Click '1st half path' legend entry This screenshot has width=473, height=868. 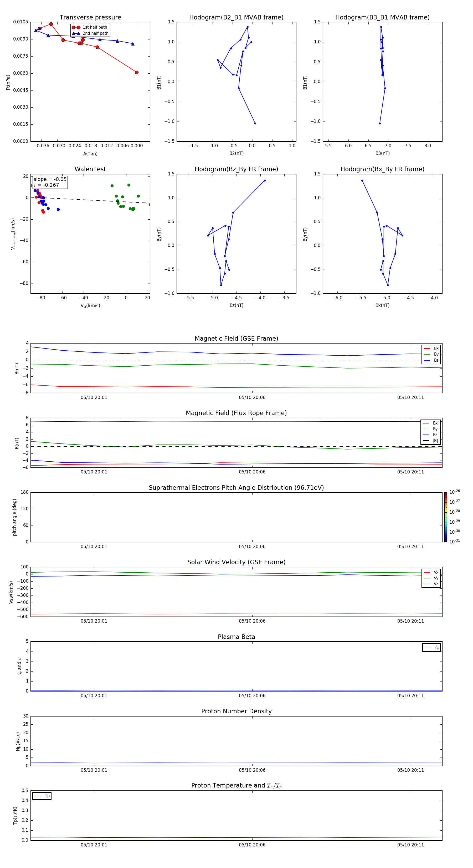coord(90,27)
